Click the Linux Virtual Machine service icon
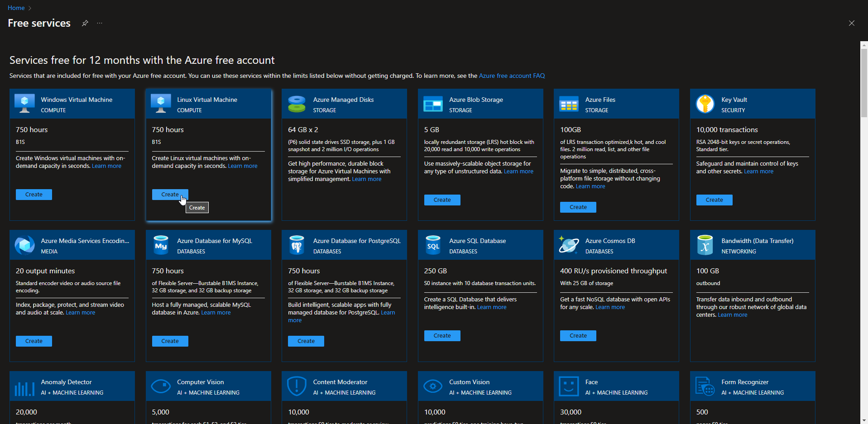 tap(161, 104)
